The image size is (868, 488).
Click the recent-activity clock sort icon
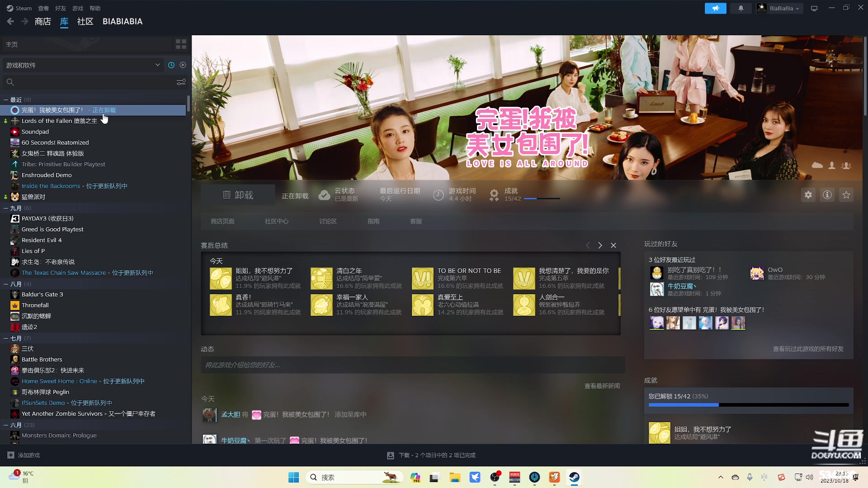click(x=171, y=65)
